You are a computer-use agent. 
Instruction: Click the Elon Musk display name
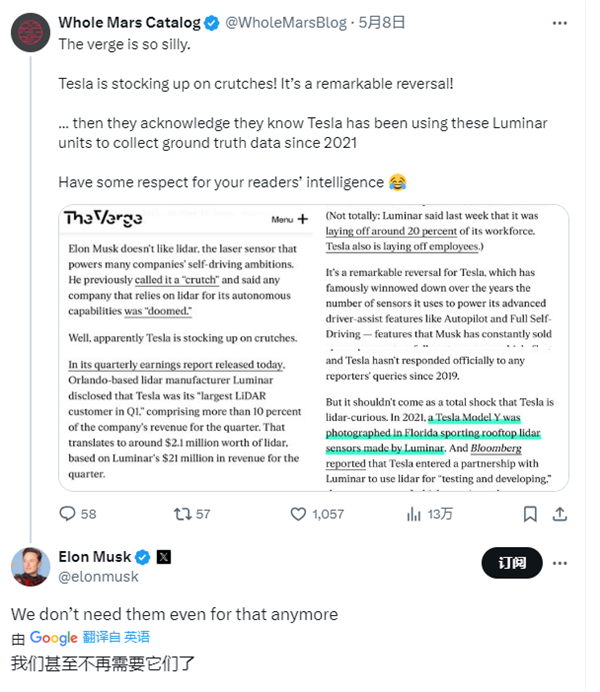pyautogui.click(x=96, y=557)
